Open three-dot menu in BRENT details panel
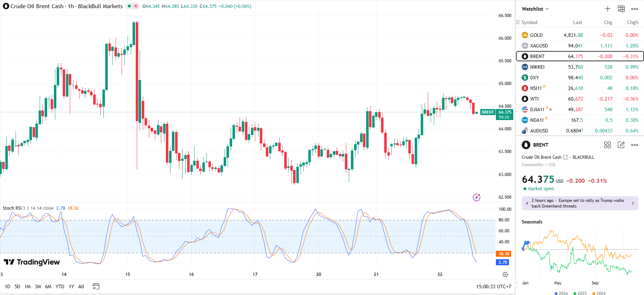 point(634,145)
